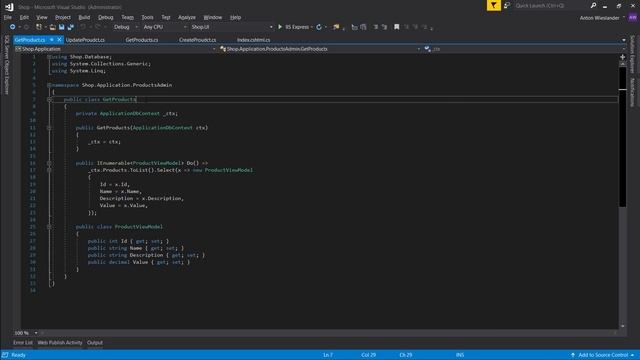Open the Tools menu
The width and height of the screenshot is (640, 360).
click(147, 18)
